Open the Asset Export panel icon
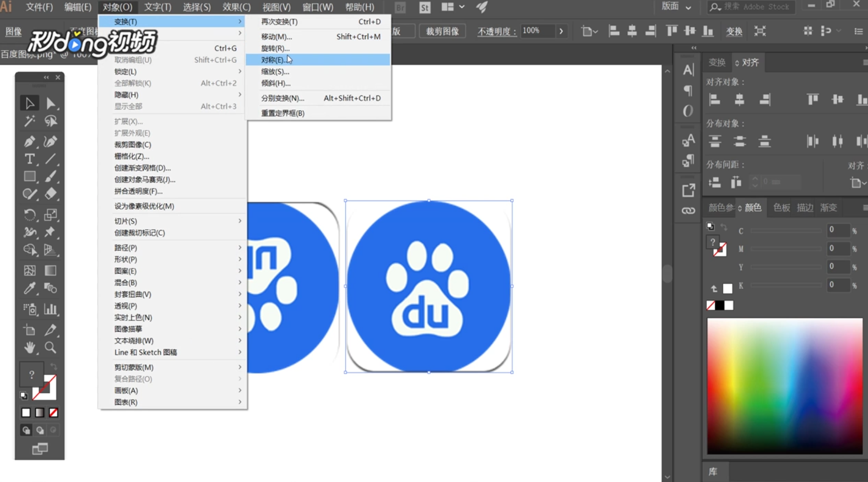The image size is (868, 482). click(x=688, y=191)
